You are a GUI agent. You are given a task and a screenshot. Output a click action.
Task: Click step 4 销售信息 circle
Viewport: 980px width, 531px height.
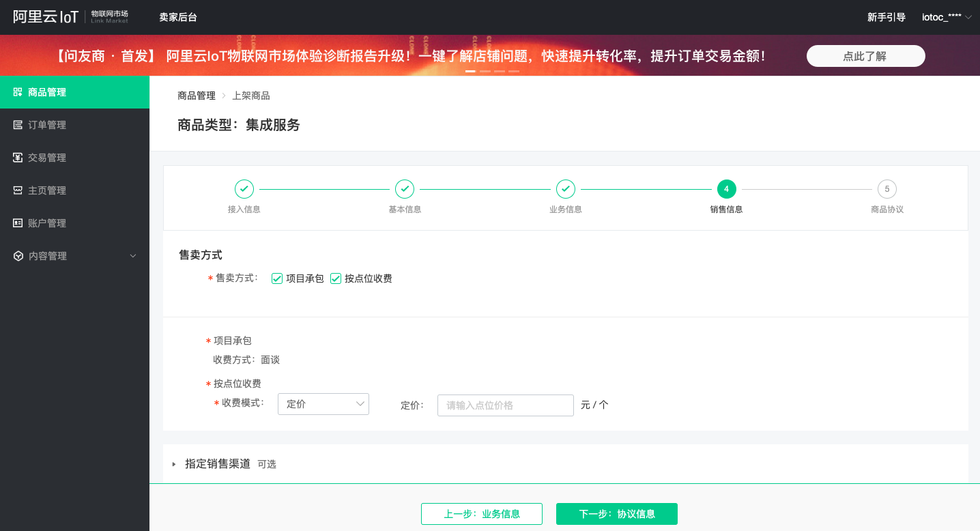pos(726,189)
